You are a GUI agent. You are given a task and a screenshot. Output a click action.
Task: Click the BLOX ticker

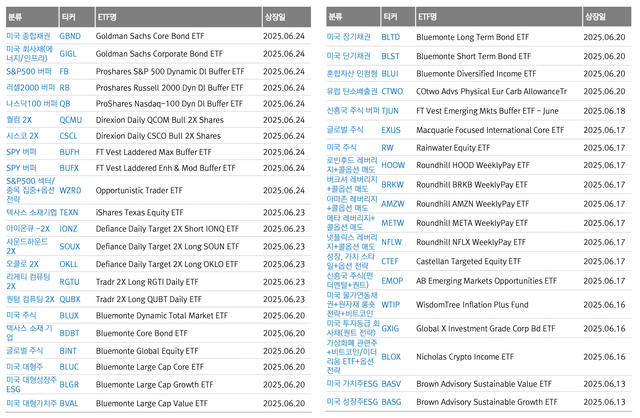tap(391, 357)
